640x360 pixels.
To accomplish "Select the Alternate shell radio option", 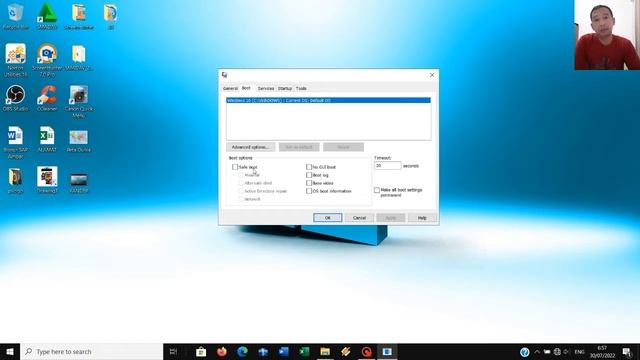I will pos(241,183).
